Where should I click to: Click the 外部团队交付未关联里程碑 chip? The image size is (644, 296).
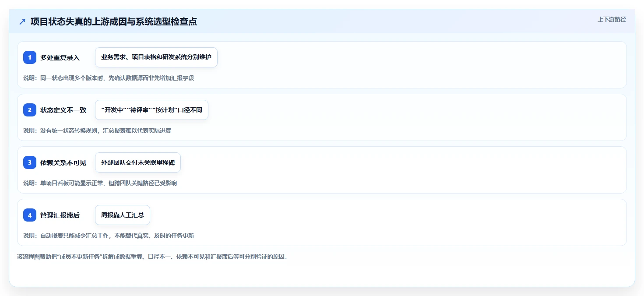click(138, 162)
